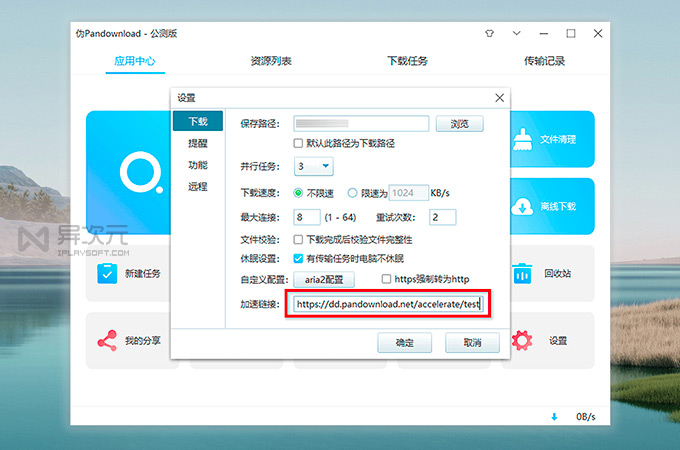Click the red 设置 gear icon
The image size is (680, 450).
[x=522, y=340]
